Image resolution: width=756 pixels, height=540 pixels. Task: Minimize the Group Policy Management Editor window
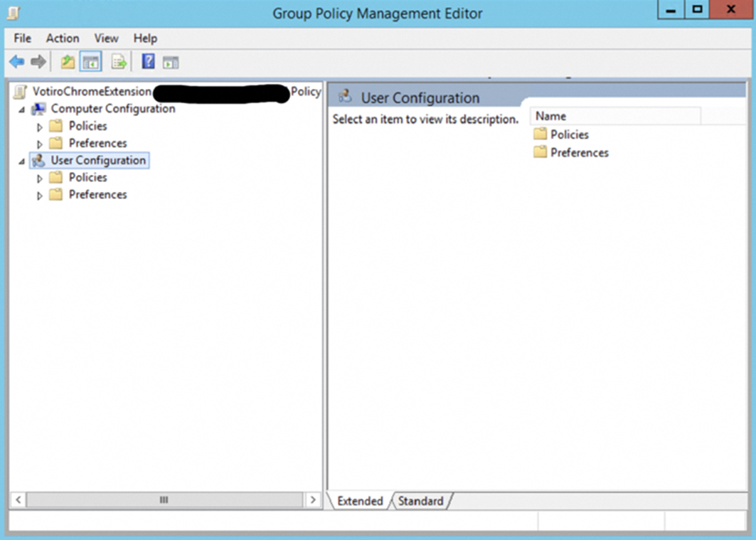pyautogui.click(x=671, y=10)
